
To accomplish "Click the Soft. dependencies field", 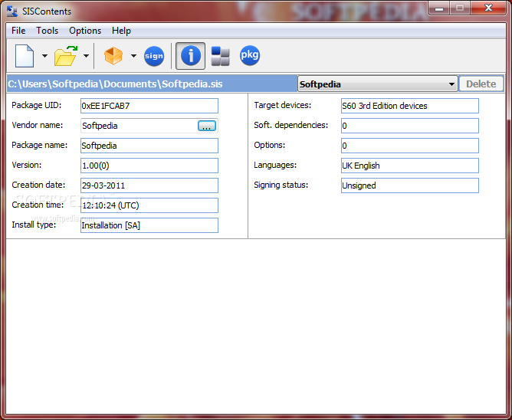I will [x=410, y=126].
